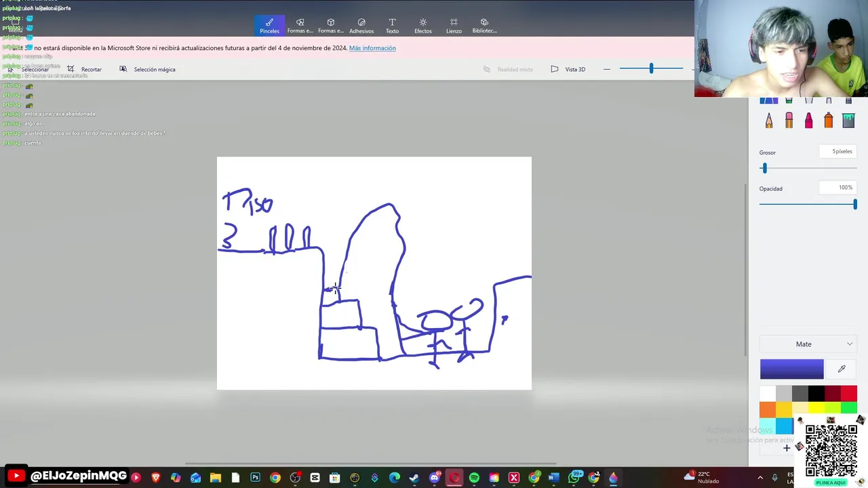Expand the Mate material dropdown
Screen dimensions: 868x488
808,344
